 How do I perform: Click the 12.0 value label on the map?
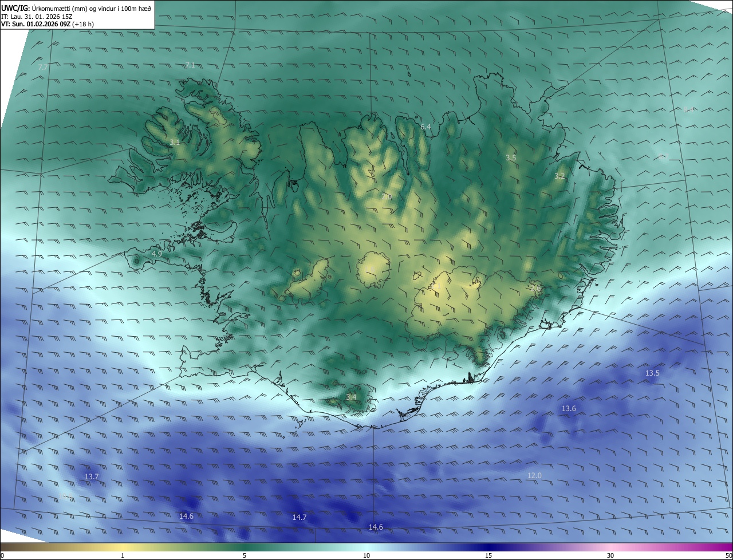click(x=534, y=475)
